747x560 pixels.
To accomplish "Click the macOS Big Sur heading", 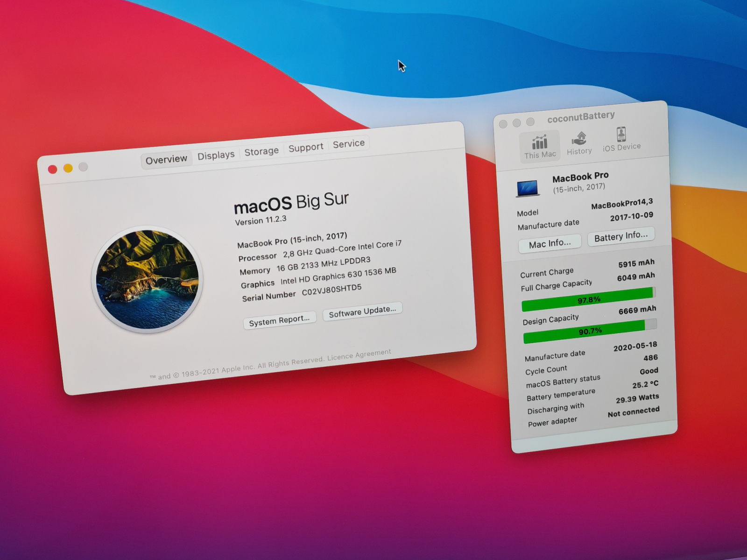I will [x=291, y=202].
